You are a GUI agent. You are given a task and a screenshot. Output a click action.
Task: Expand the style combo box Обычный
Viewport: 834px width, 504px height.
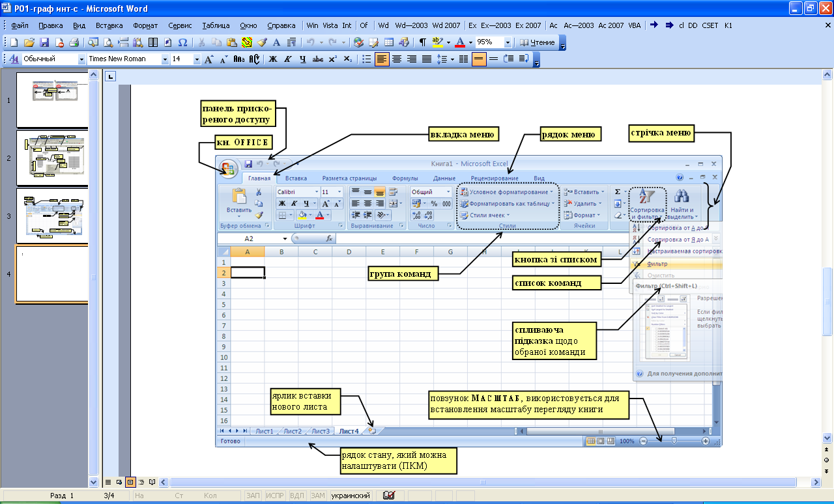pyautogui.click(x=81, y=59)
